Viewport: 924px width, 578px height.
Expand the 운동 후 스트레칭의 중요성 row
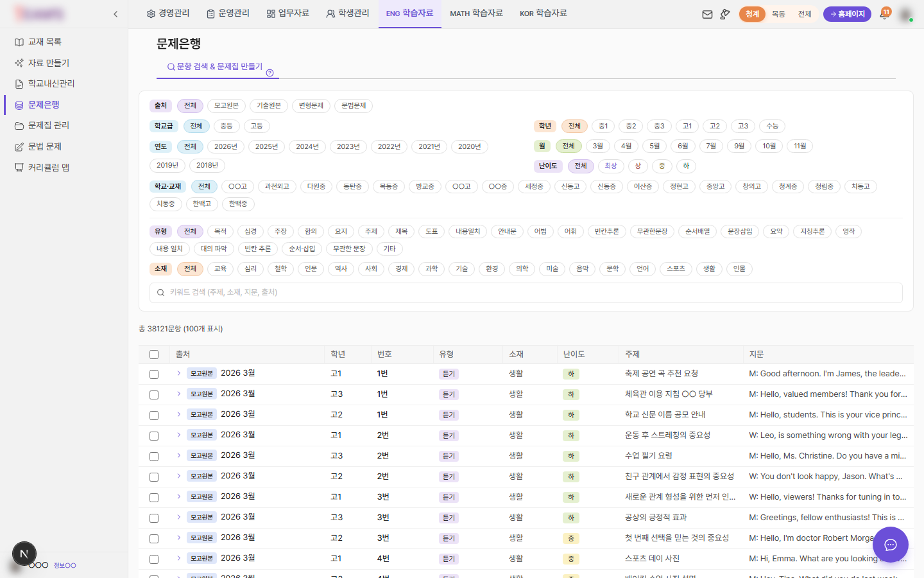pos(178,435)
